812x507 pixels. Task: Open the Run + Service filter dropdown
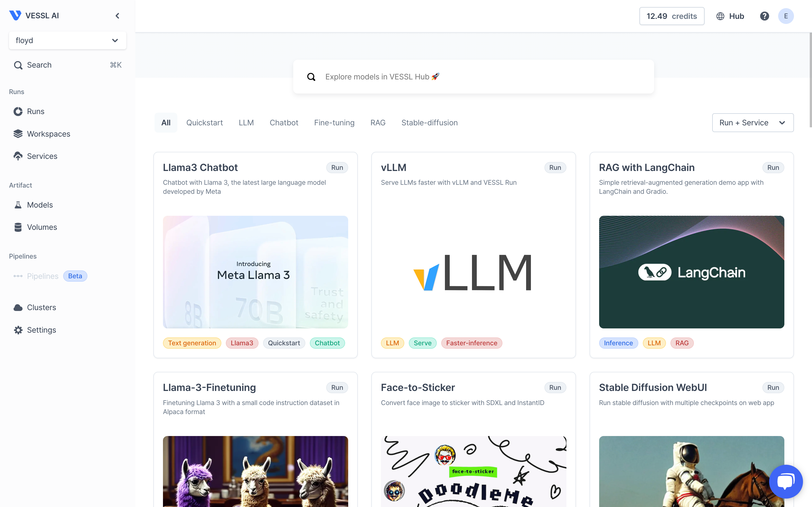pyautogui.click(x=753, y=123)
